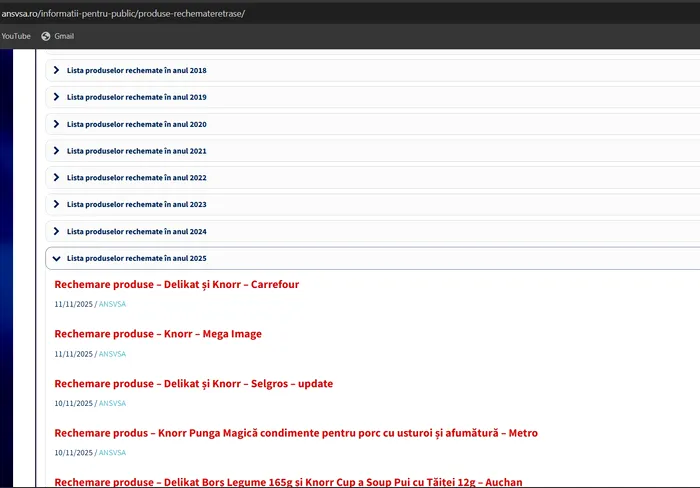Open the Delikat și Knorr Carrefour recall
This screenshot has height=488, width=700.
click(x=176, y=285)
